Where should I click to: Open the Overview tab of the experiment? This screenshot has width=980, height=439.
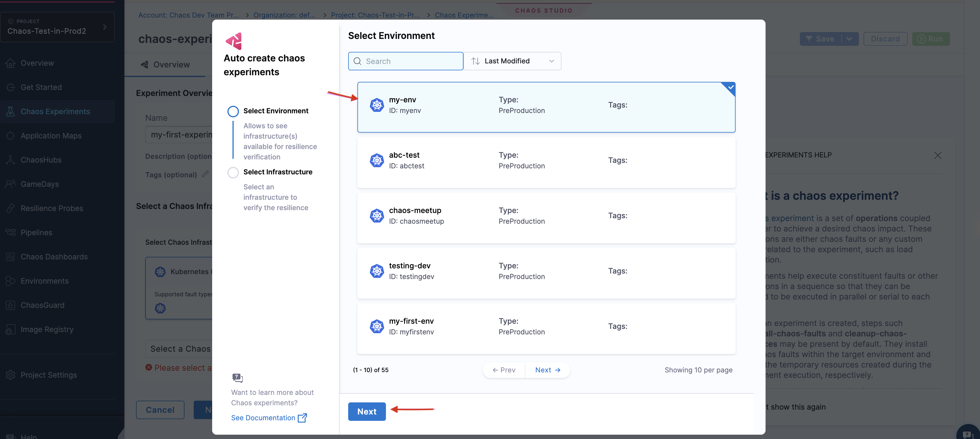point(165,65)
